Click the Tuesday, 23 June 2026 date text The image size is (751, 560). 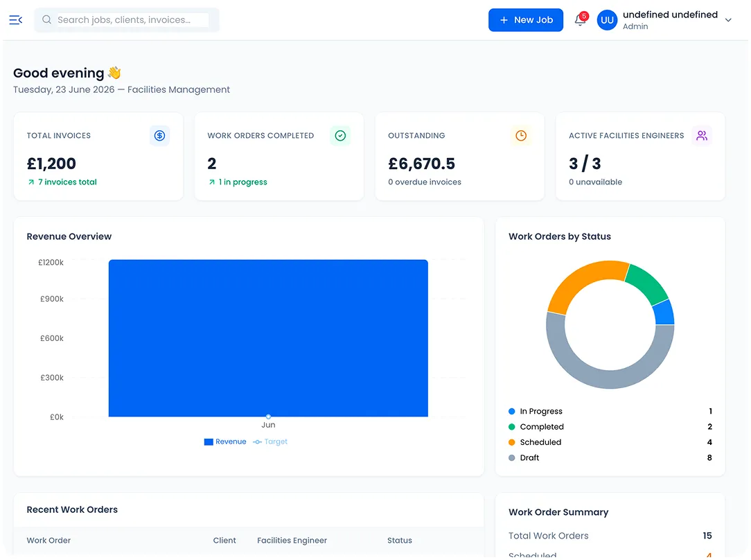tap(64, 89)
